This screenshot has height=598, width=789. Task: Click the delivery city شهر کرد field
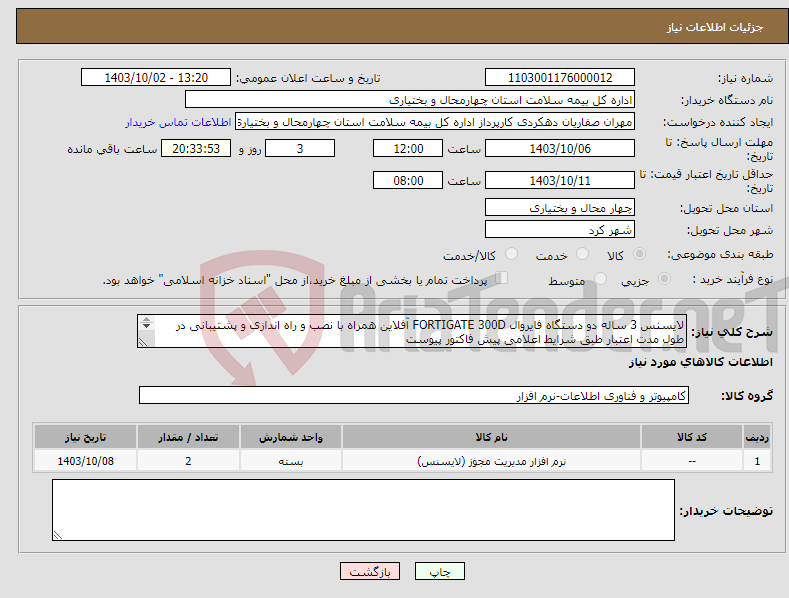coord(560,230)
